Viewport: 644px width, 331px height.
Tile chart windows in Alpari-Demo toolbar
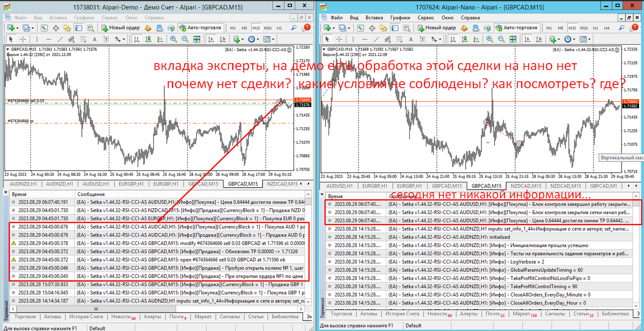[197, 39]
